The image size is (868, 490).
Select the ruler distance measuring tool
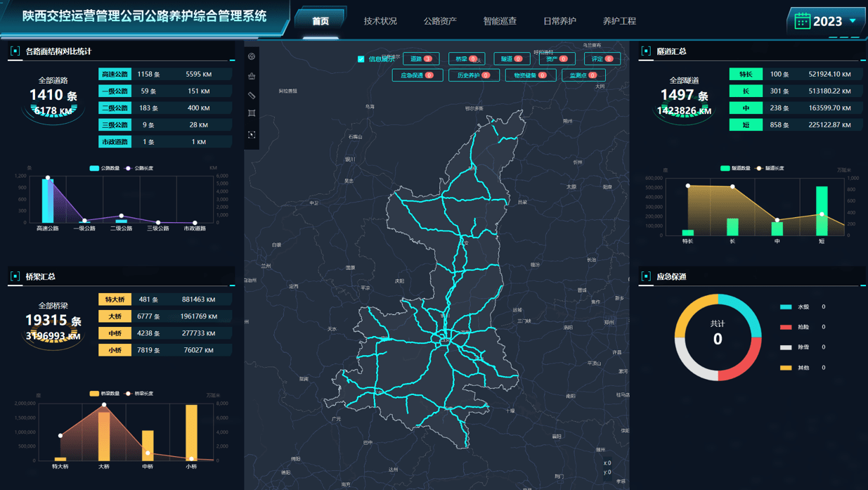252,95
